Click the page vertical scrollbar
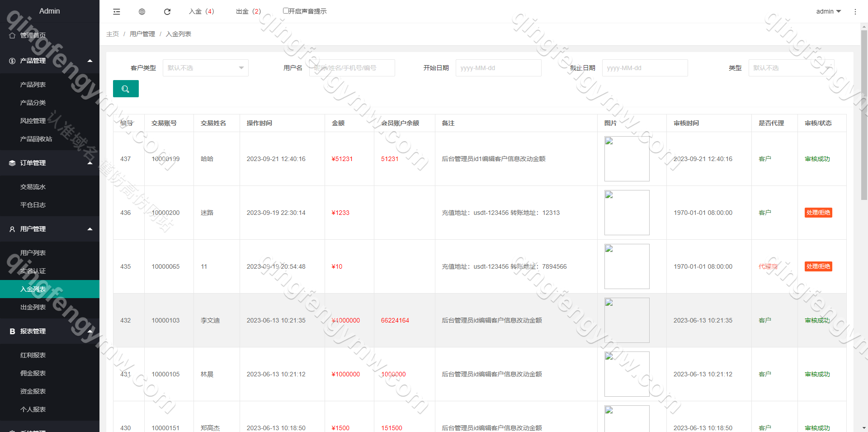The width and height of the screenshot is (868, 432). point(864,115)
